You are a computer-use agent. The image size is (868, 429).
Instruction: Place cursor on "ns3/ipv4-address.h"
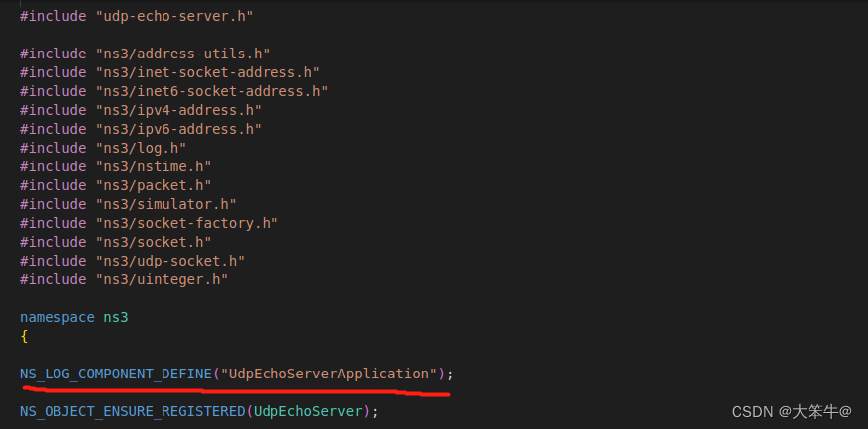(178, 110)
